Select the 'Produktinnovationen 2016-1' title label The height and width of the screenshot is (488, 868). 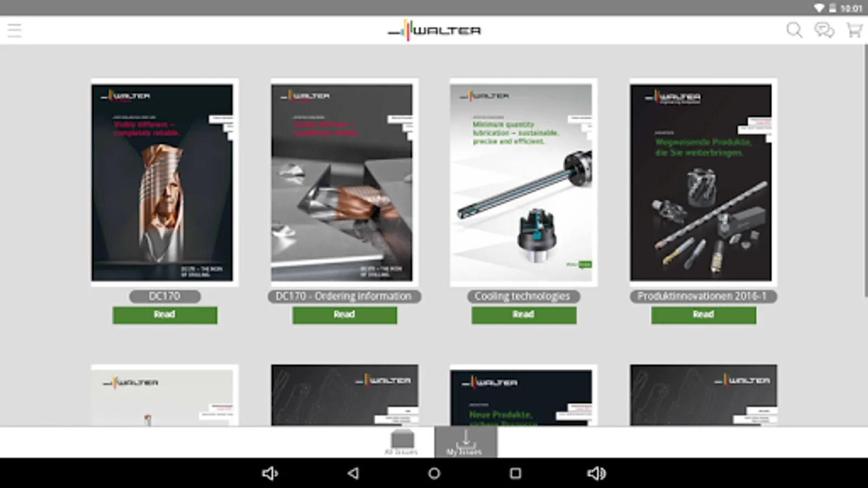click(x=703, y=296)
